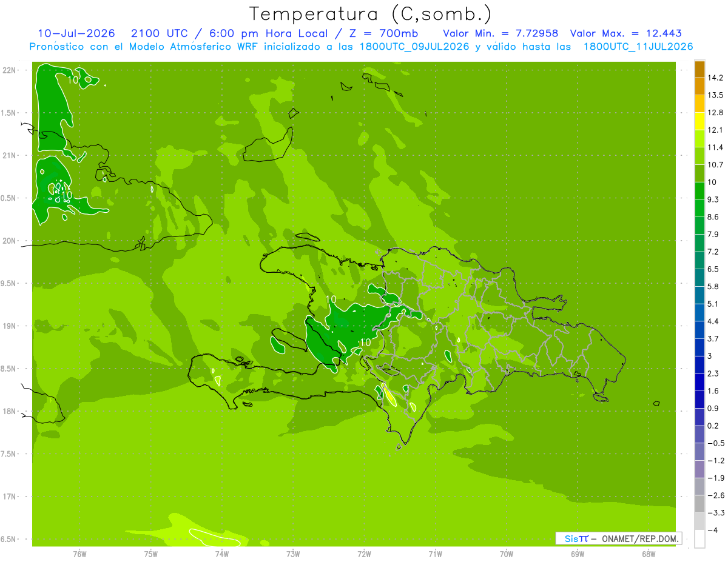Click the gray swatch between -3.3 and -2.6
The height and width of the screenshot is (562, 728).
click(699, 504)
